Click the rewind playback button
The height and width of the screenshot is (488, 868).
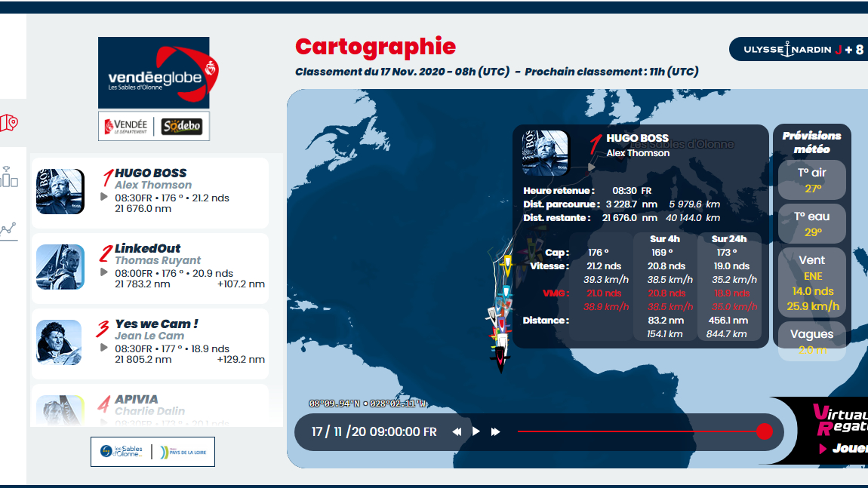(457, 431)
